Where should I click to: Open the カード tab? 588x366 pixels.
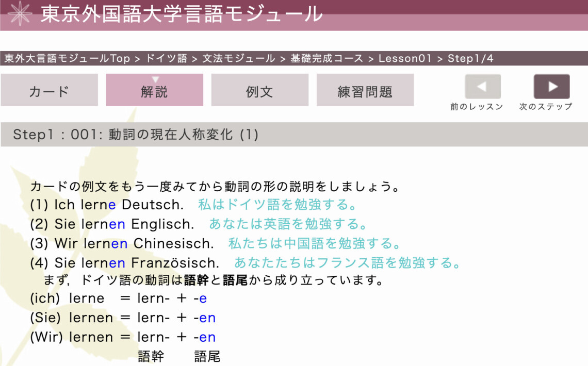[x=49, y=91]
